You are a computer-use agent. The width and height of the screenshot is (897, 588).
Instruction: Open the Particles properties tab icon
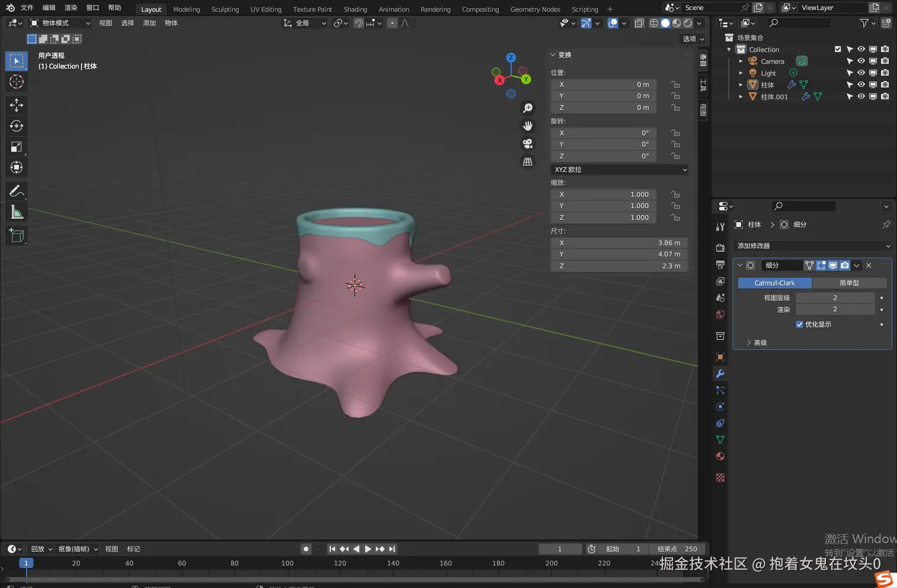[x=720, y=390]
